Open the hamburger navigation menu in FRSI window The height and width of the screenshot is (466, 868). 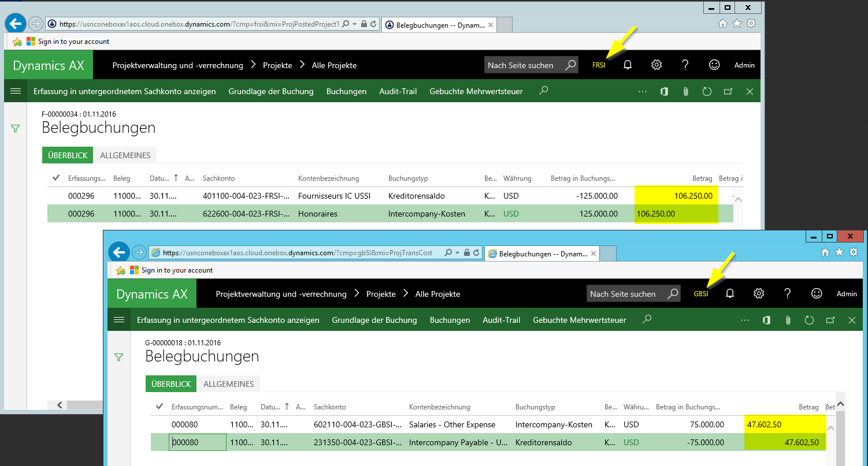16,91
